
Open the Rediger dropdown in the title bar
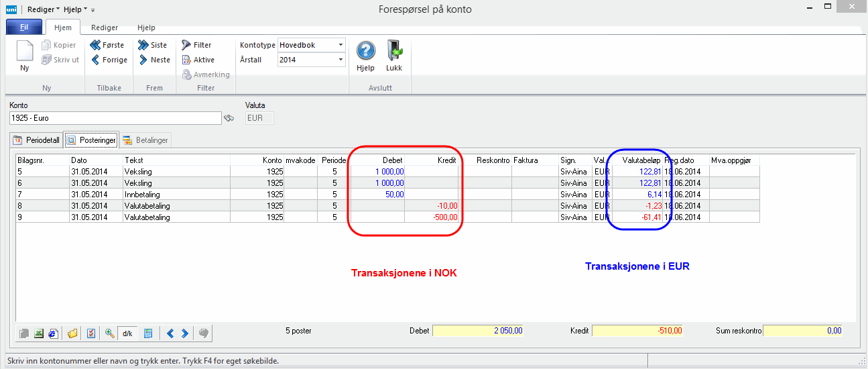[44, 10]
